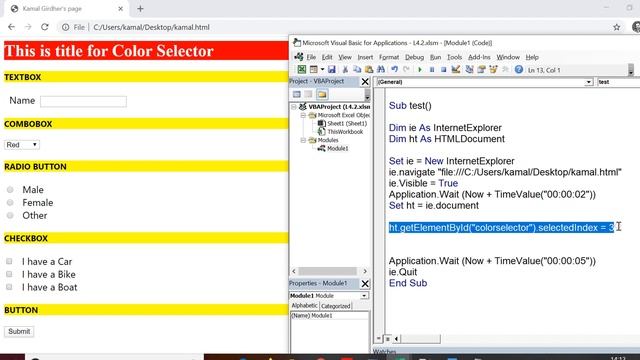Open the Help menu
This screenshot has width=640, height=360.
[532, 57]
